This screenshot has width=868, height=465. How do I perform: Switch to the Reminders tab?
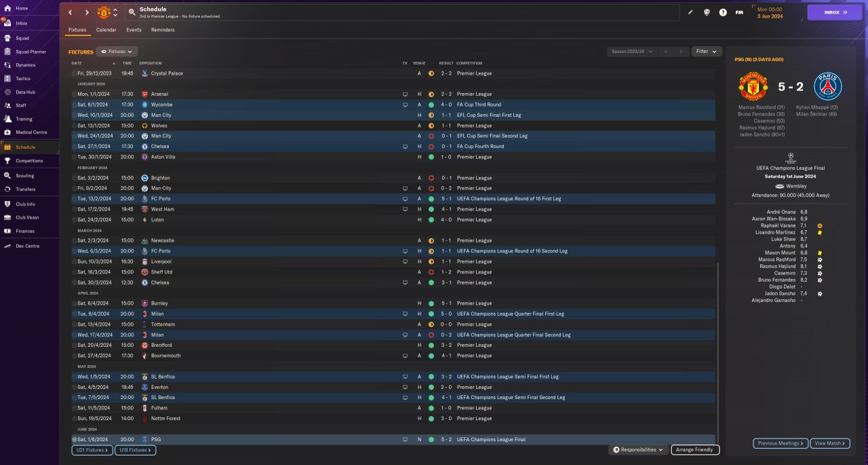point(163,30)
